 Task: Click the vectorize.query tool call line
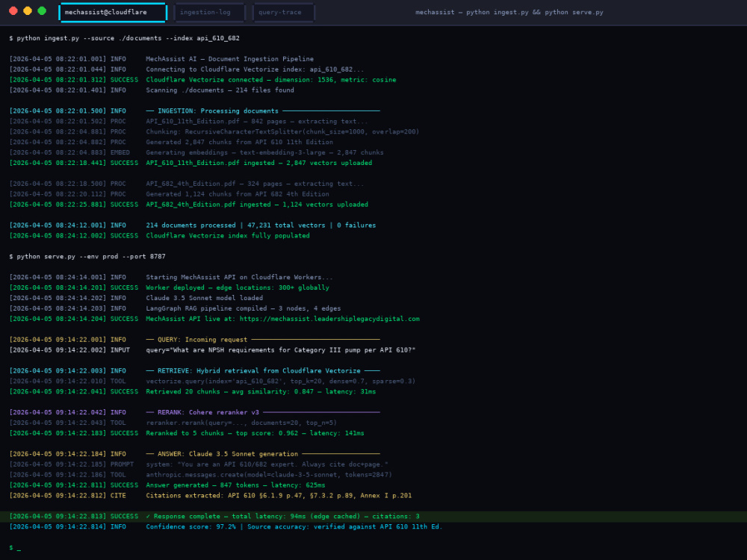click(x=212, y=382)
